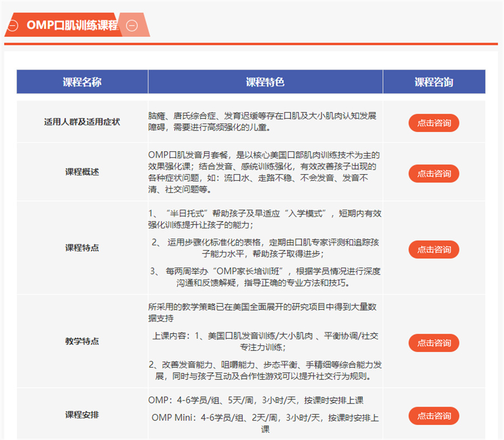This screenshot has width=504, height=440.
Task: Click the minus icon left of the title
Action: pyautogui.click(x=12, y=25)
